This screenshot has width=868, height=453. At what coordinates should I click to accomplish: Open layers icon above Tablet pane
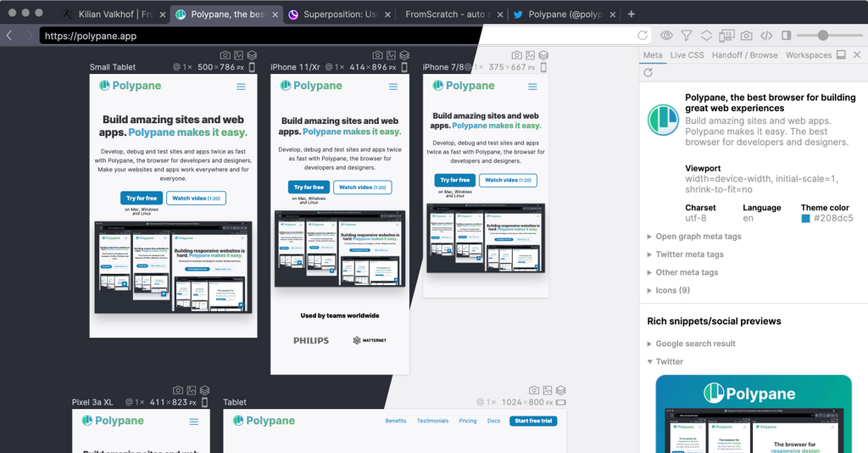pos(561,390)
